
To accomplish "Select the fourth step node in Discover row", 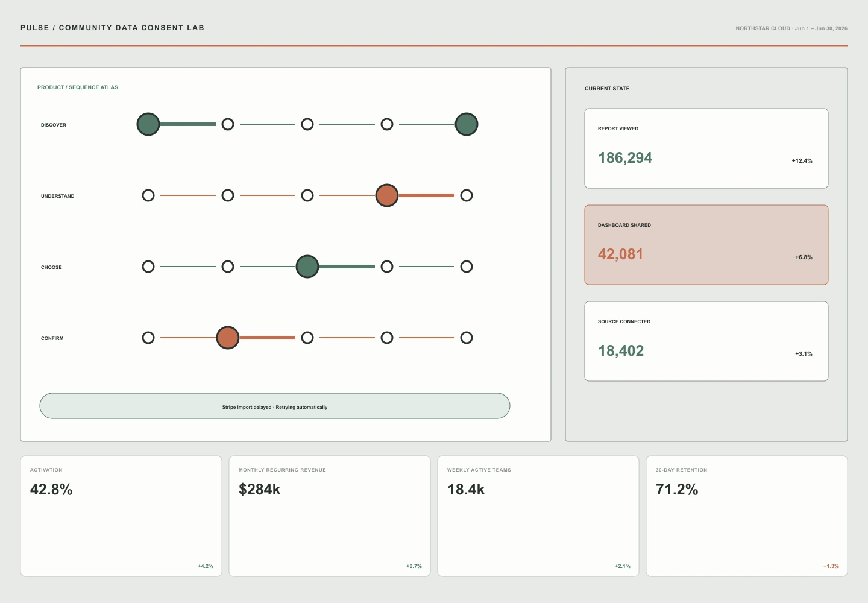I will click(387, 124).
